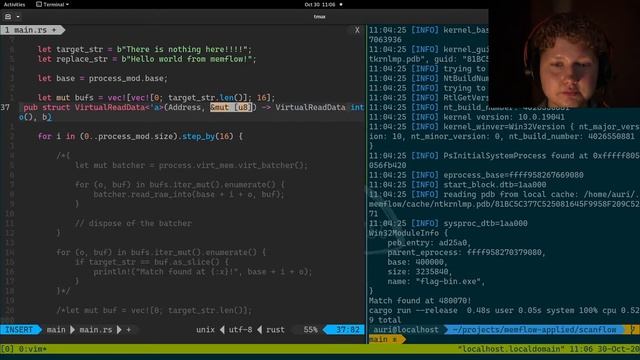Click the 'peb_entry: ad25a0' output line
The height and width of the screenshot is (360, 640).
(429, 243)
